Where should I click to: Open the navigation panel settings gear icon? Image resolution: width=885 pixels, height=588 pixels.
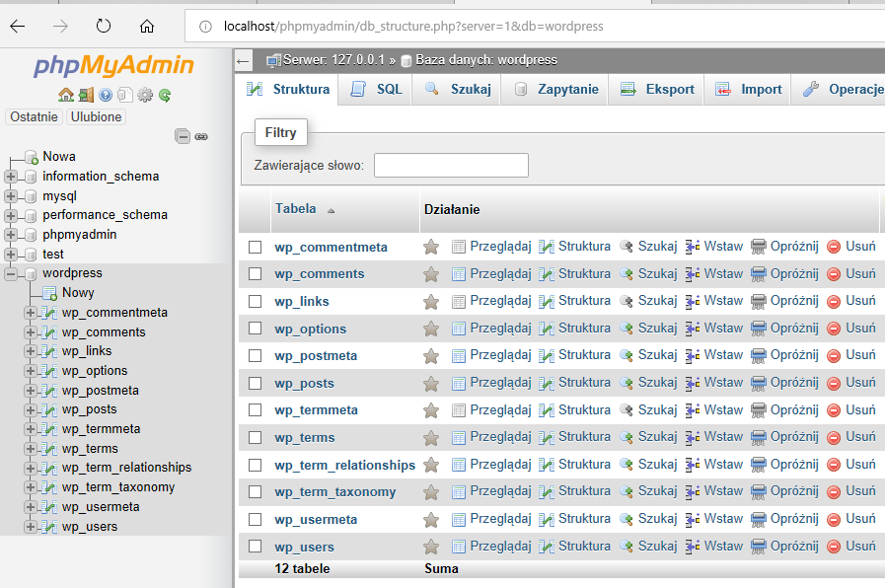click(145, 95)
